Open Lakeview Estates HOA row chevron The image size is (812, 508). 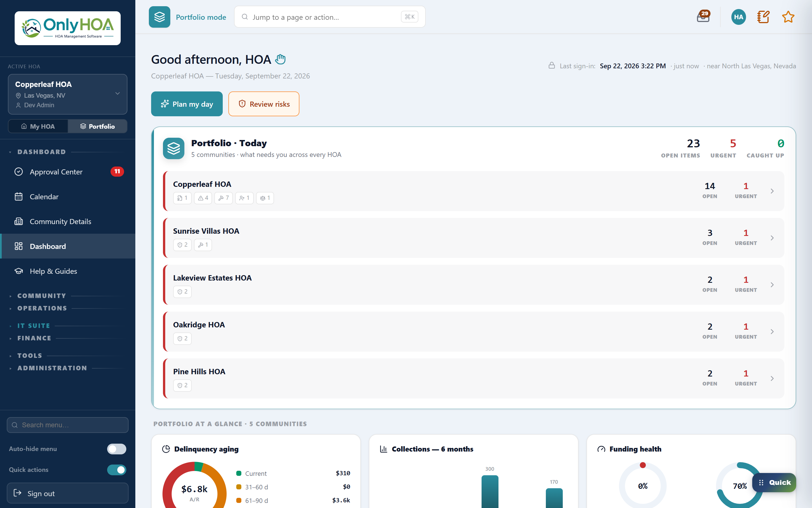pyautogui.click(x=772, y=285)
